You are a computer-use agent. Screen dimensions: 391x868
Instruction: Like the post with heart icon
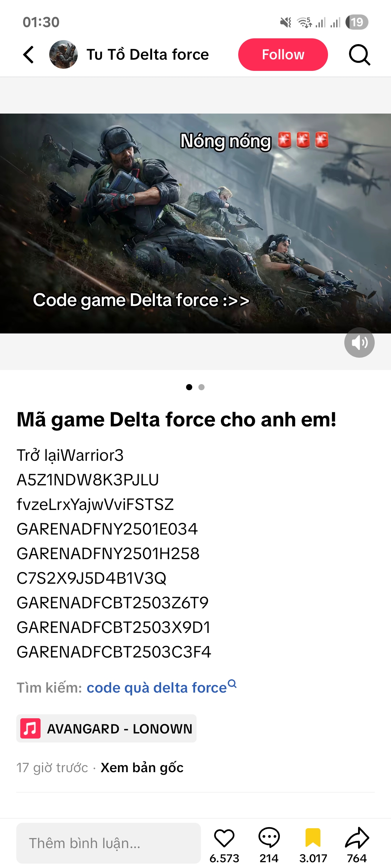click(x=224, y=838)
